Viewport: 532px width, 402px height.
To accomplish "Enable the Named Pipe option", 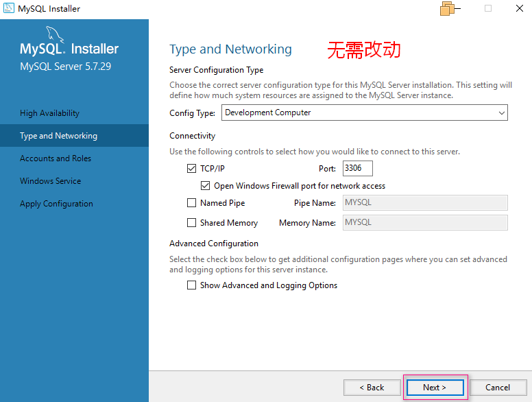I will (191, 202).
